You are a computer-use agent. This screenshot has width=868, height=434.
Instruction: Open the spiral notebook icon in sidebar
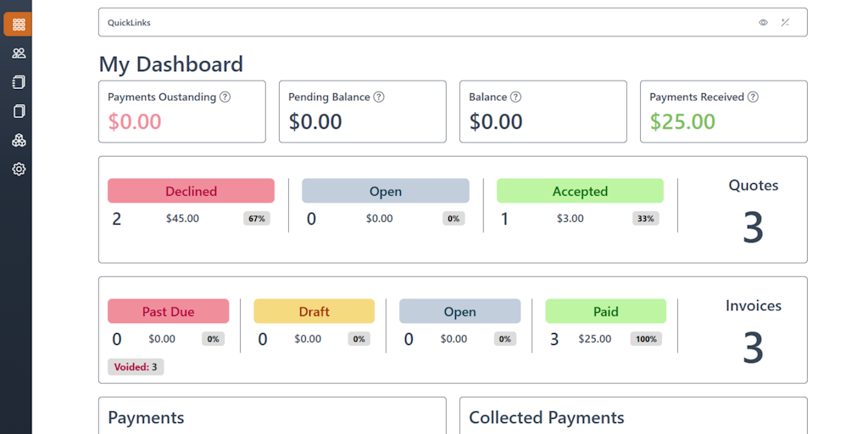[x=19, y=82]
